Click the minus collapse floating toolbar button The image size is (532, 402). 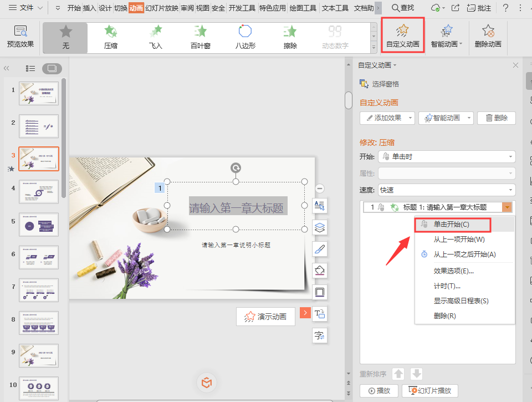pos(320,189)
